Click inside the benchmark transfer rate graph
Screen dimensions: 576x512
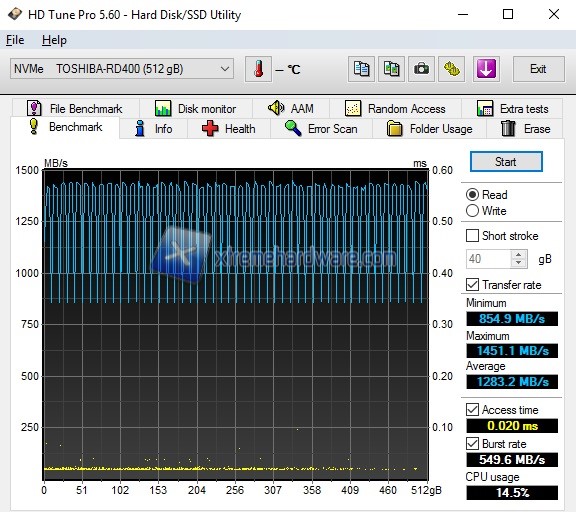pos(236,324)
